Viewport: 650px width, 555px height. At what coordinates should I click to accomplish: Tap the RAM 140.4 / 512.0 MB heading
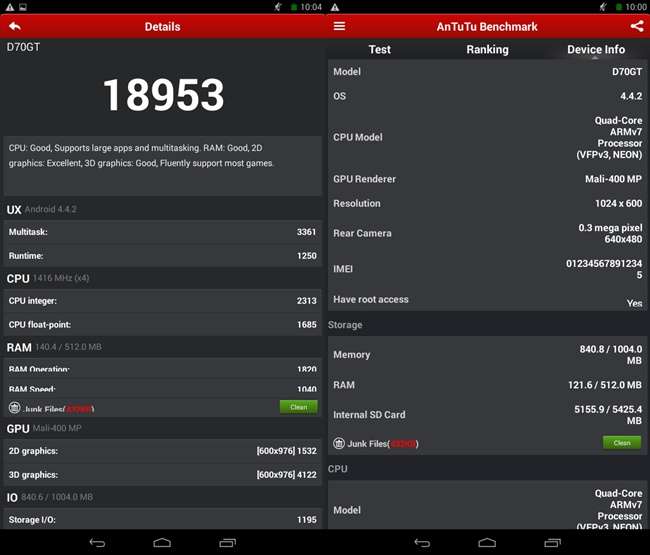click(54, 347)
